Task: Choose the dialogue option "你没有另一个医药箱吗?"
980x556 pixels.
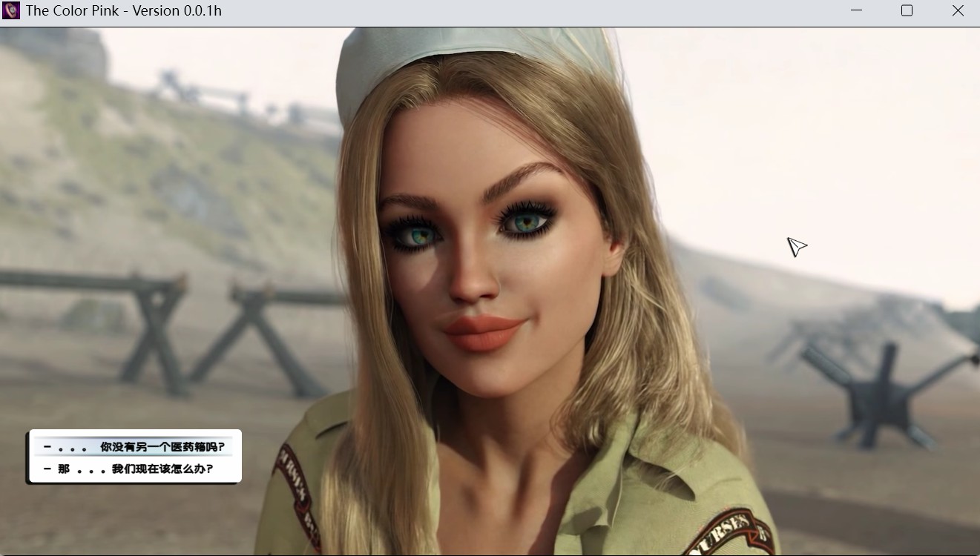Action: tap(134, 447)
